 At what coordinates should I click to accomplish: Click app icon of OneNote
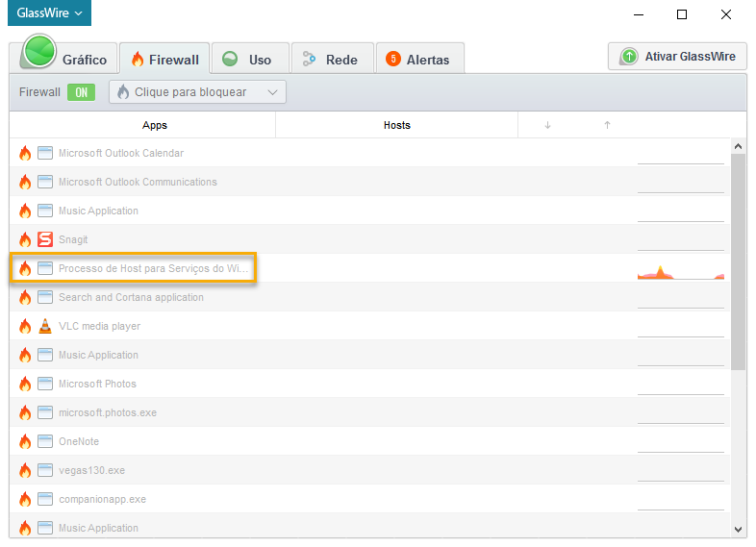45,441
